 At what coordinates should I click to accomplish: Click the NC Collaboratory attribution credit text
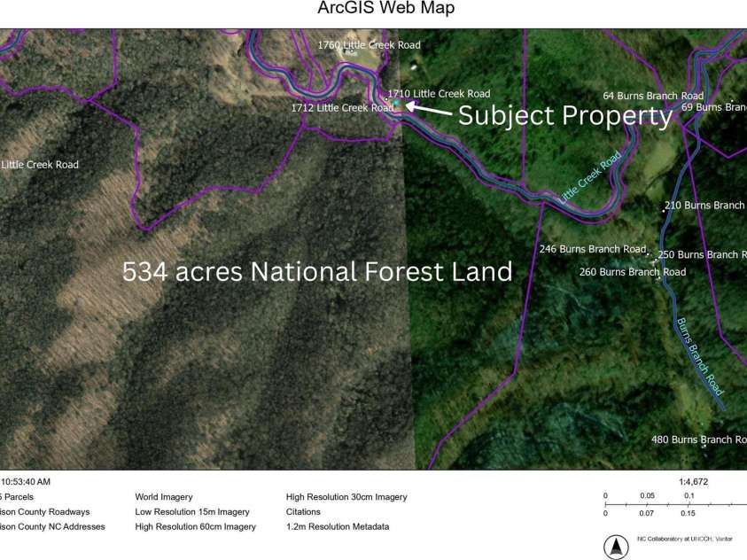pyautogui.click(x=685, y=539)
